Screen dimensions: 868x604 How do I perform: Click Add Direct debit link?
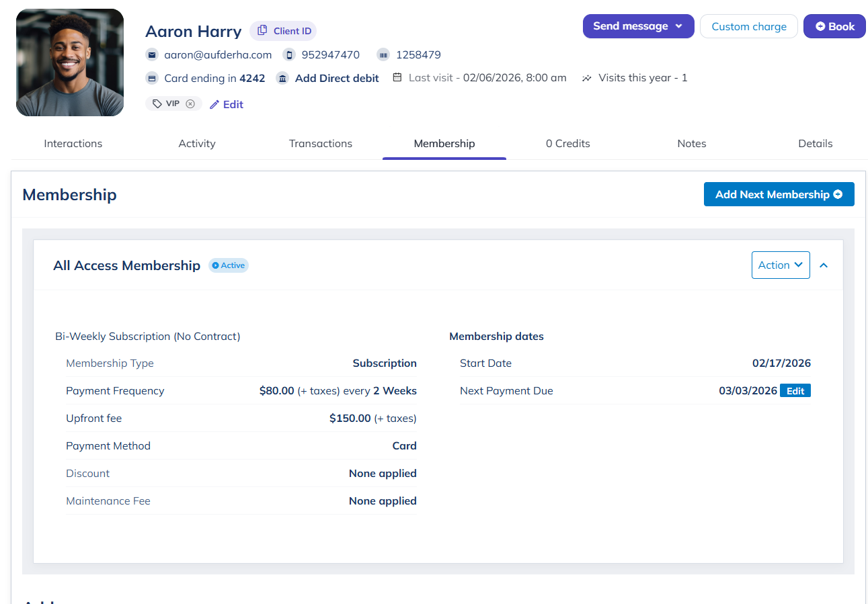point(337,79)
